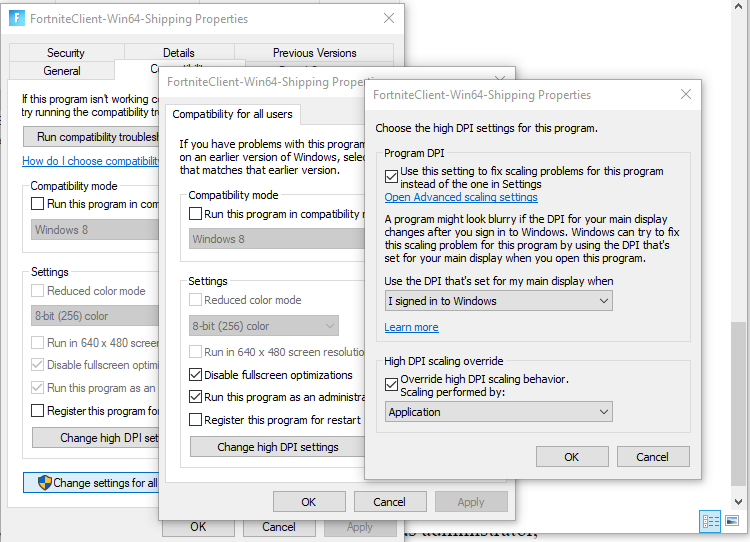Click the 'Choose the high DPI settings' text
750x542 pixels.
(486, 128)
